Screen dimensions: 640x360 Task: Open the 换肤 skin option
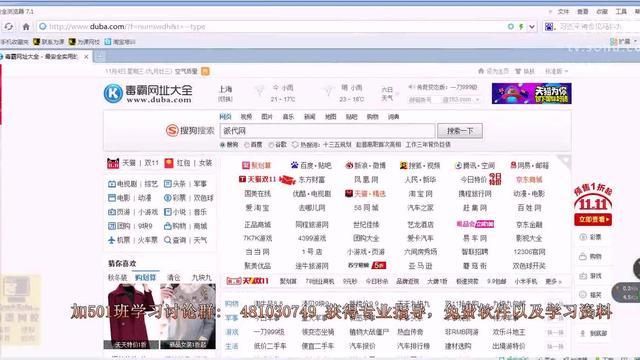(525, 71)
